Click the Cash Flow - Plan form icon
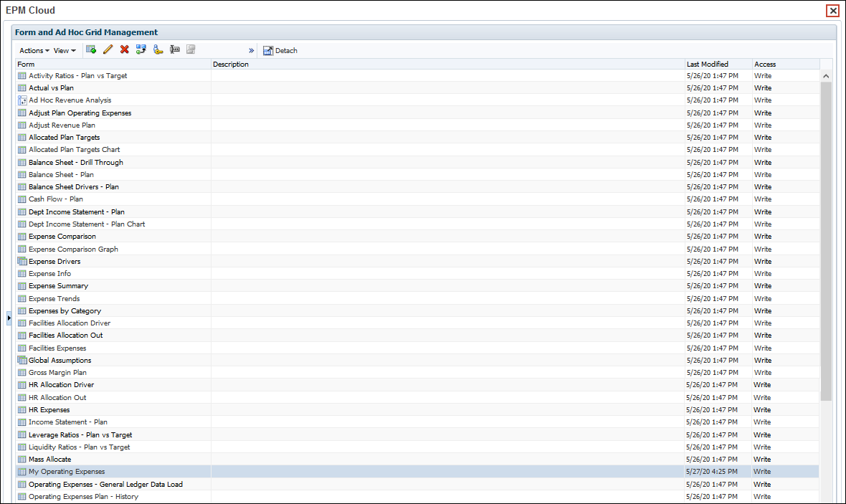This screenshot has height=504, width=846. (x=22, y=199)
